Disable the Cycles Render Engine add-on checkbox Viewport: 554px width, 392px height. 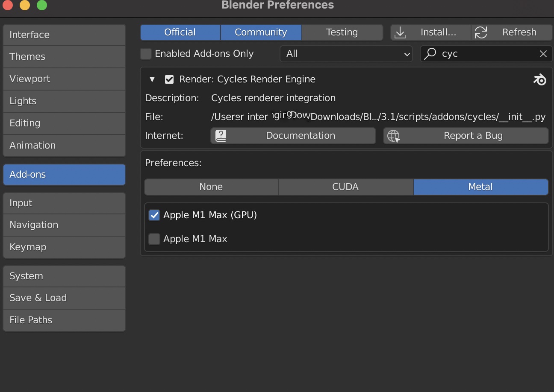[x=169, y=79]
